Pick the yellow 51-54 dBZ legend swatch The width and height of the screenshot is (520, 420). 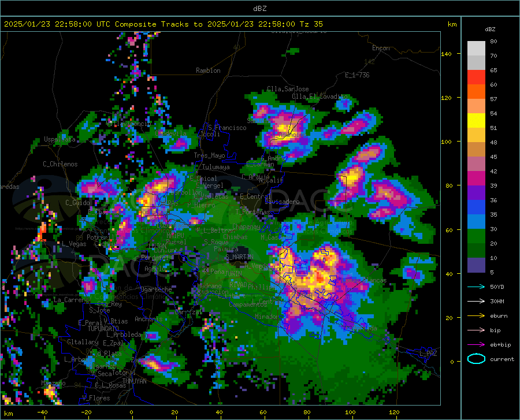[476, 121]
